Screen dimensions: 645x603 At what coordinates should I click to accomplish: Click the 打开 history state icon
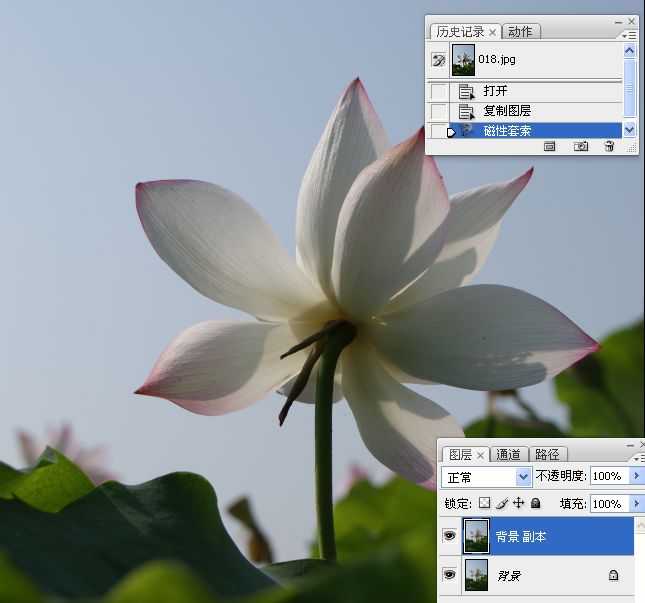(x=466, y=91)
